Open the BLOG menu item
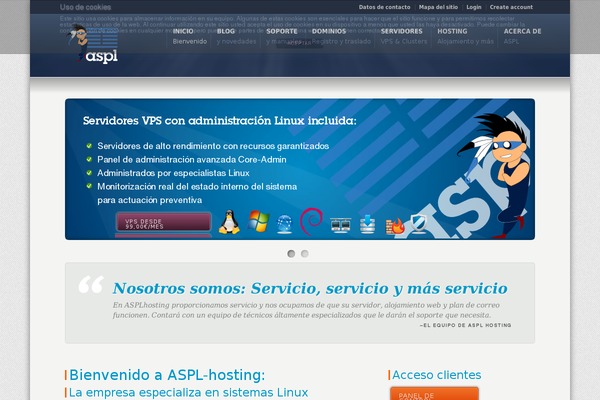 point(236,36)
